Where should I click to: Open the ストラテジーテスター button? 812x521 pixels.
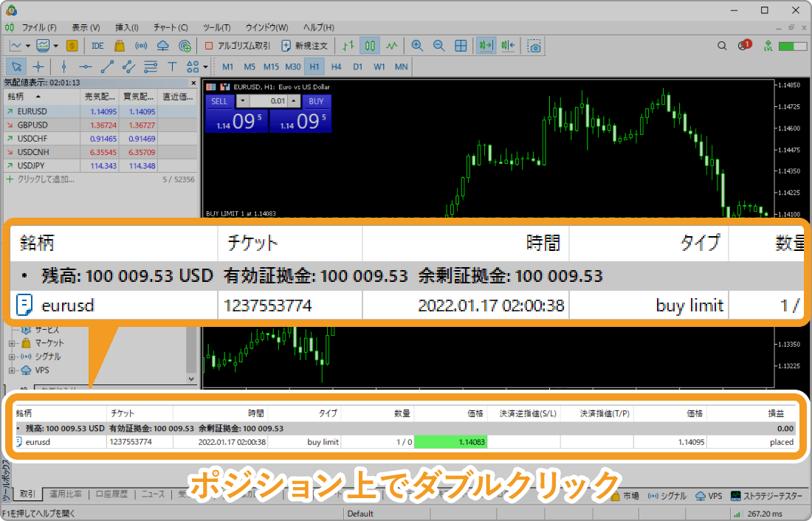tap(766, 496)
